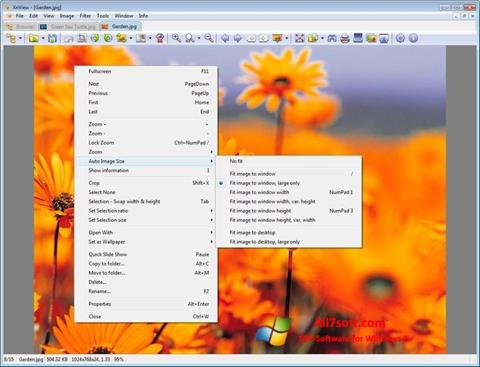The image size is (480, 367).
Task: Click the binoculars Find icon
Action: pos(332,38)
